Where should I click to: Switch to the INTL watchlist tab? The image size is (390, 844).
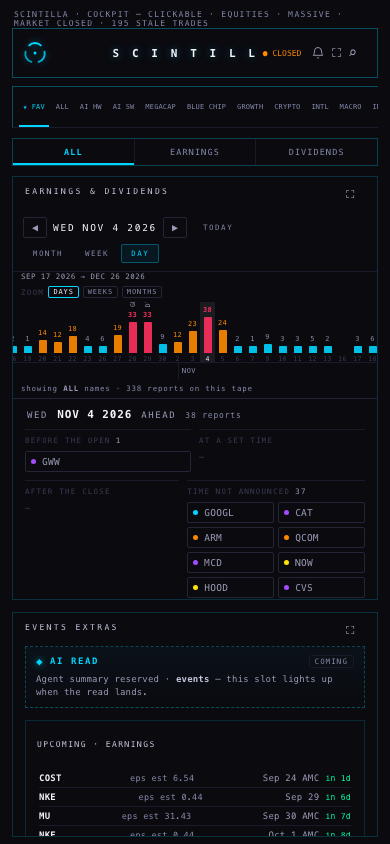(320, 107)
